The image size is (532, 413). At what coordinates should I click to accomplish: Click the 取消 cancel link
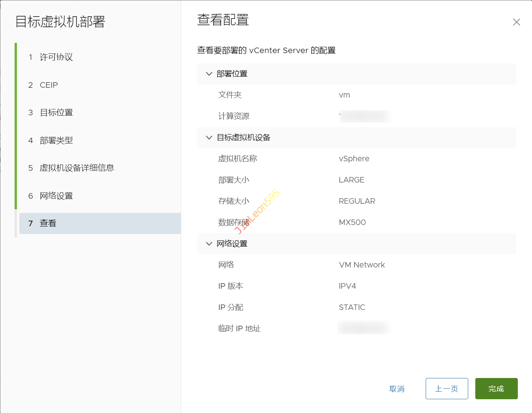397,389
